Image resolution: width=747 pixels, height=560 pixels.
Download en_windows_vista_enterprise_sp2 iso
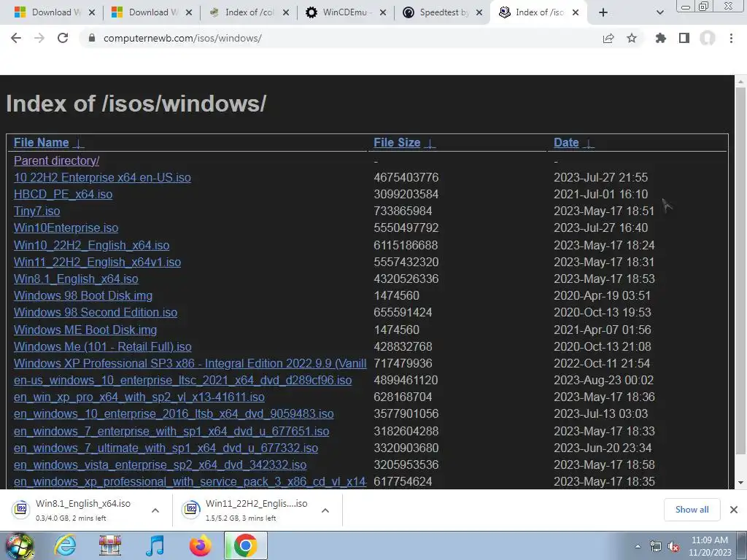[160, 464]
